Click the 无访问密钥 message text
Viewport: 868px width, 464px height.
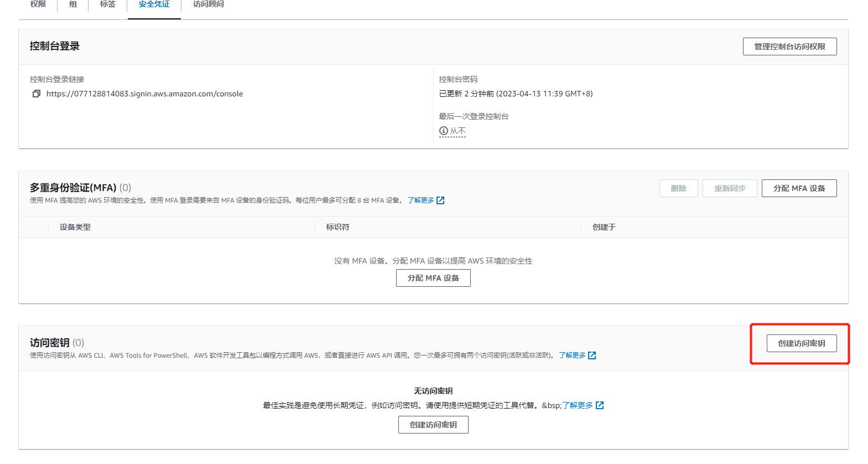pyautogui.click(x=433, y=391)
